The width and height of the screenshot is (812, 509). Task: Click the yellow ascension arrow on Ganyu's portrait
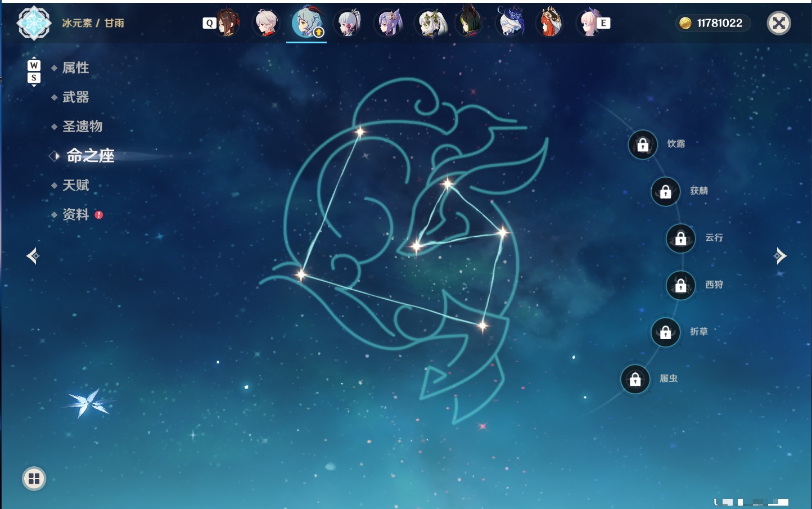(x=319, y=33)
